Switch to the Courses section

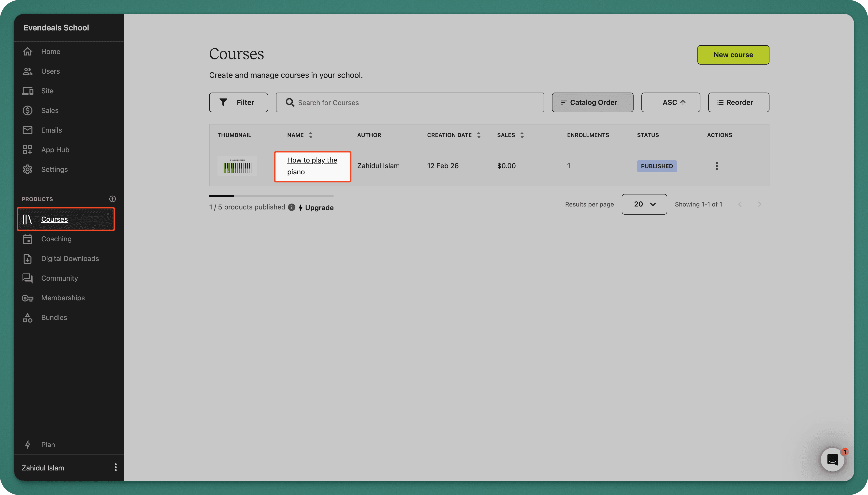[55, 219]
